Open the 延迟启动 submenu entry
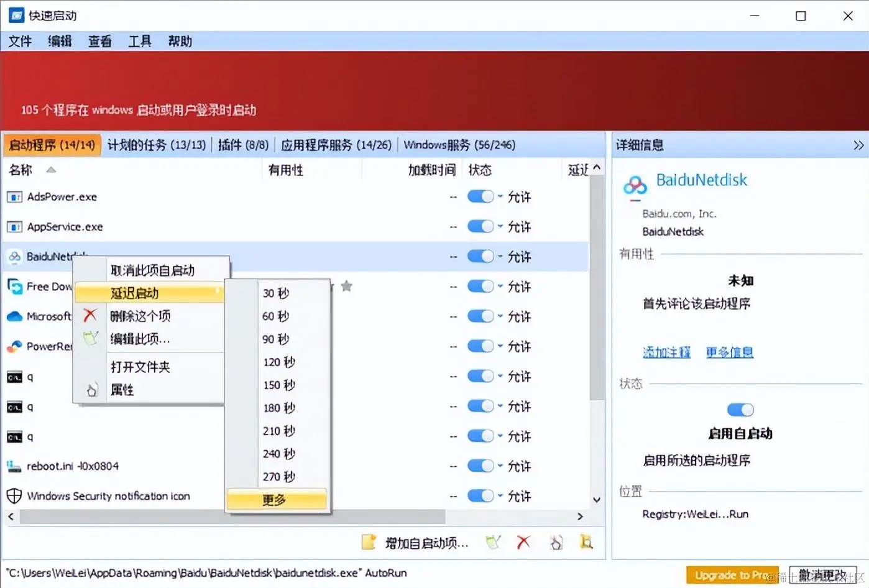 point(149,293)
